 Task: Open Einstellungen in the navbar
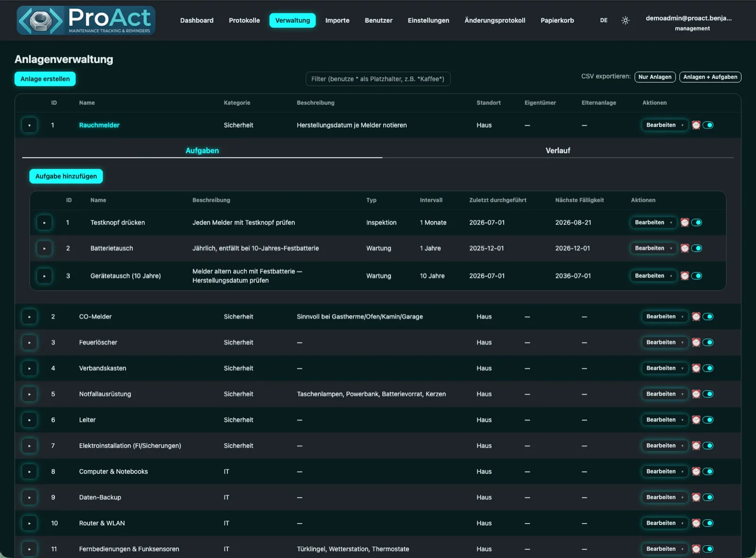(x=429, y=20)
